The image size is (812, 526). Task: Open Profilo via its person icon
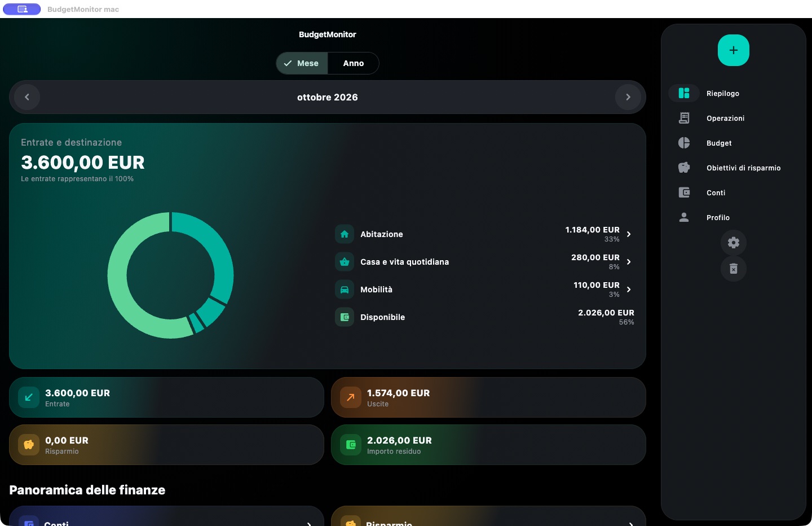(x=684, y=217)
